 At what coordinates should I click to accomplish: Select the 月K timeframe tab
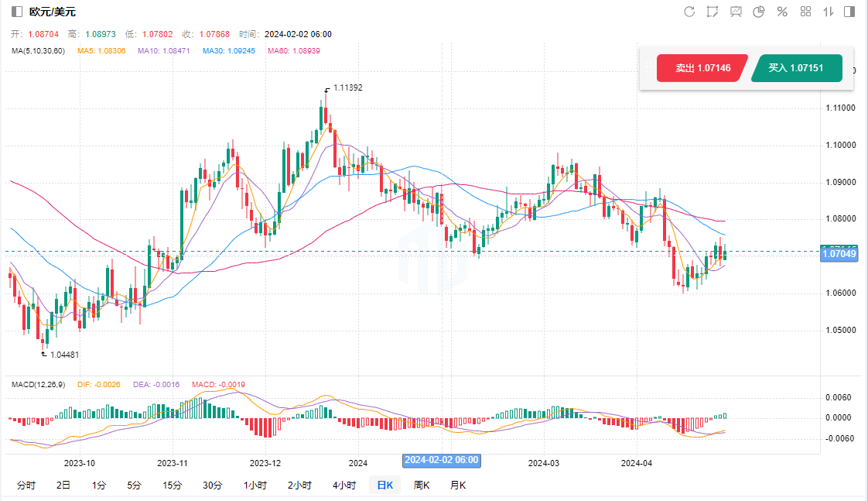point(458,486)
